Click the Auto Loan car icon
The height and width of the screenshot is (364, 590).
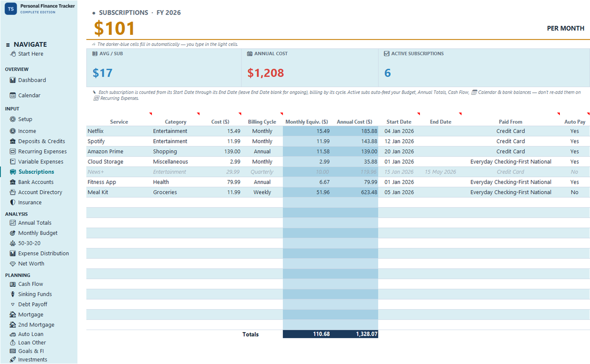click(13, 335)
